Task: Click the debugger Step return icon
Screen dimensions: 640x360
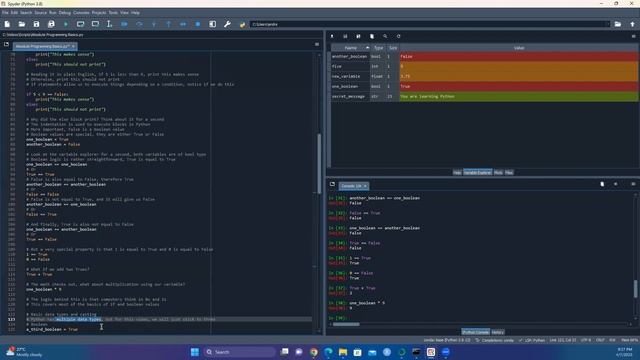Action: (168, 24)
